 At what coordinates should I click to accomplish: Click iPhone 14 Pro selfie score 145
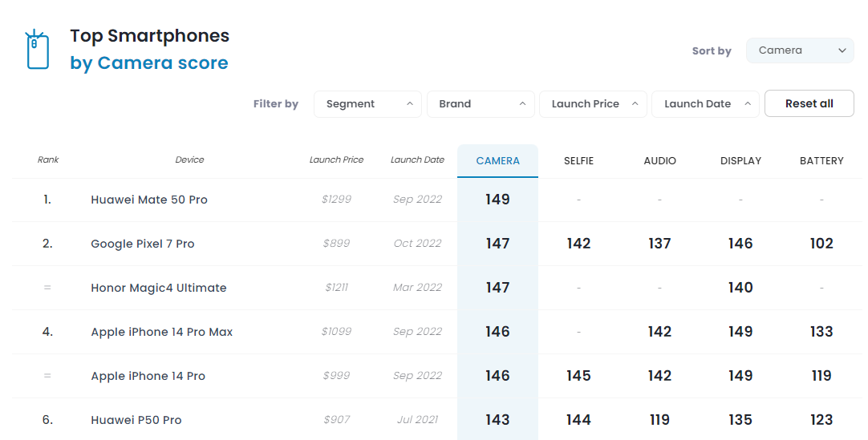[x=578, y=377]
